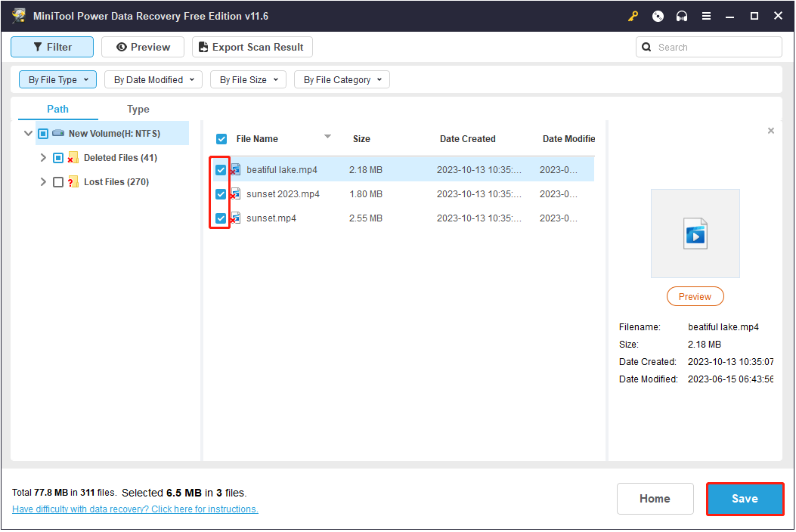Click Date Modified value 2023-06-15 in details
796x532 pixels.
tap(730, 379)
